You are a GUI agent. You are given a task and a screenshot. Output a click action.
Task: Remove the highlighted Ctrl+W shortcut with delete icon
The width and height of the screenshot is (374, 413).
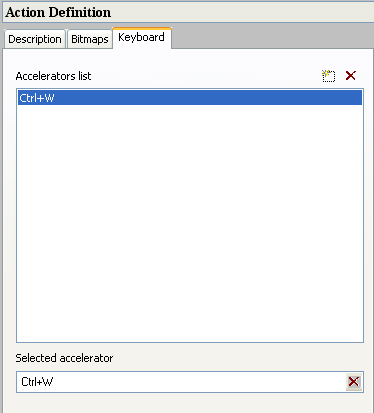point(351,76)
